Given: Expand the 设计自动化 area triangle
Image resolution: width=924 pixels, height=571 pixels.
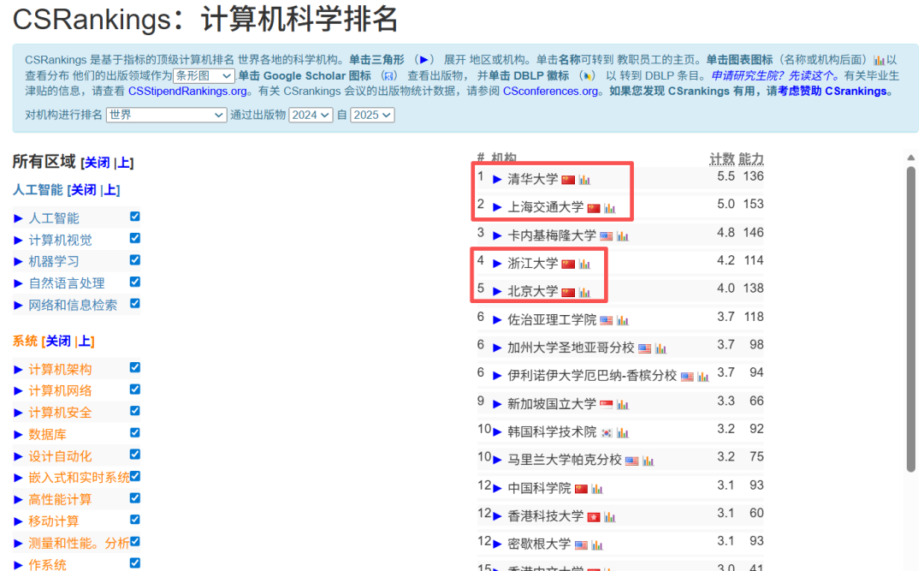Looking at the screenshot, I should click(18, 456).
